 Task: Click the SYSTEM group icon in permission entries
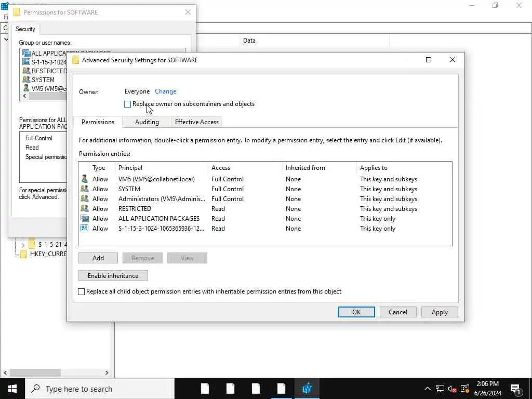[x=85, y=189]
